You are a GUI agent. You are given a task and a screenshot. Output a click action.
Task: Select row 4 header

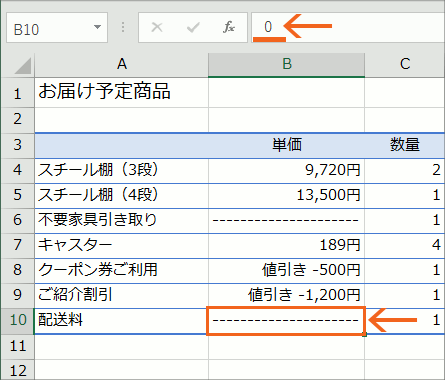point(17,171)
